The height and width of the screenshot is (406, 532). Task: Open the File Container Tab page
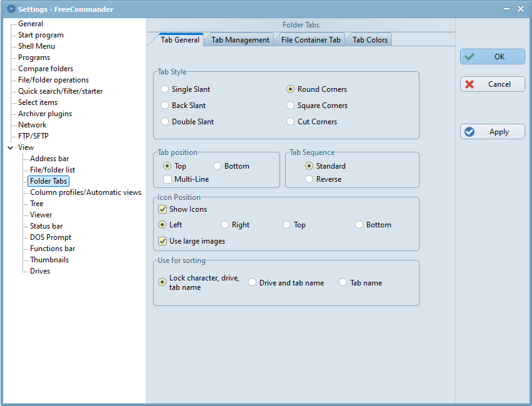(x=311, y=40)
